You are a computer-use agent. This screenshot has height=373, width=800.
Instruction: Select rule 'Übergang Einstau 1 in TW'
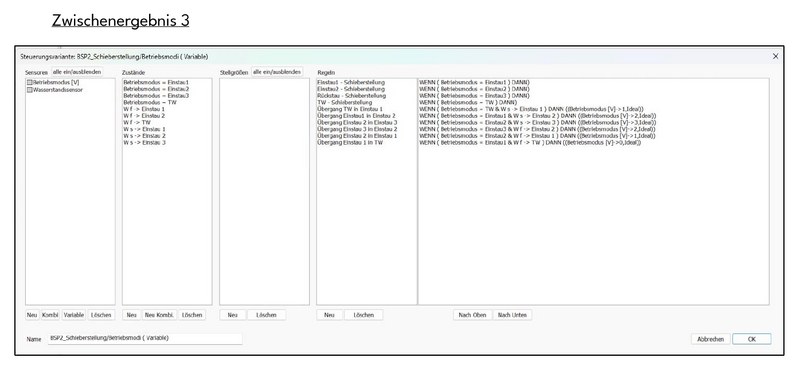[x=349, y=142]
